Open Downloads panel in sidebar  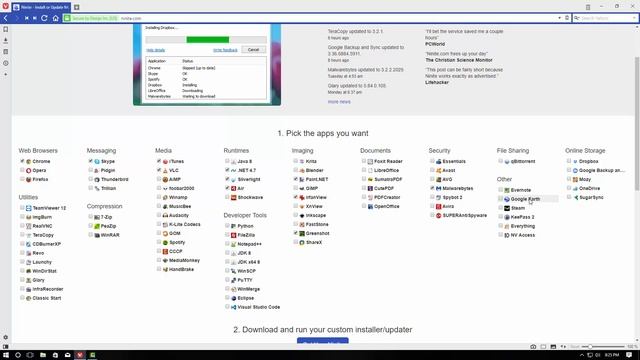click(5, 40)
